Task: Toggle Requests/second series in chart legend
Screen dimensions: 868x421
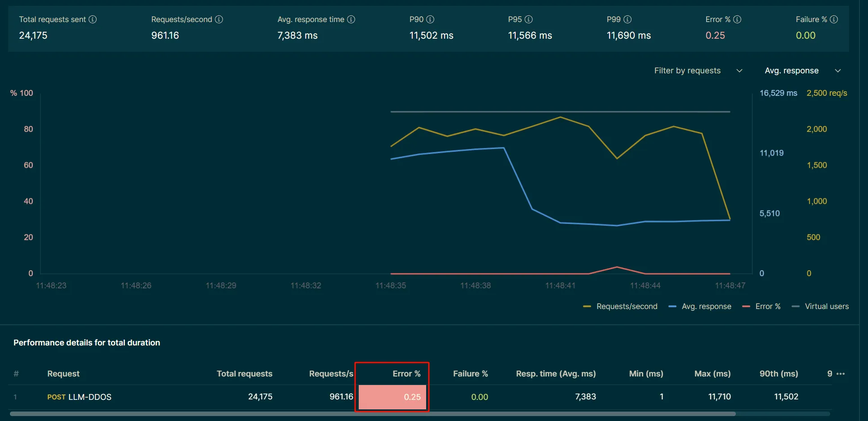Action: 620,306
